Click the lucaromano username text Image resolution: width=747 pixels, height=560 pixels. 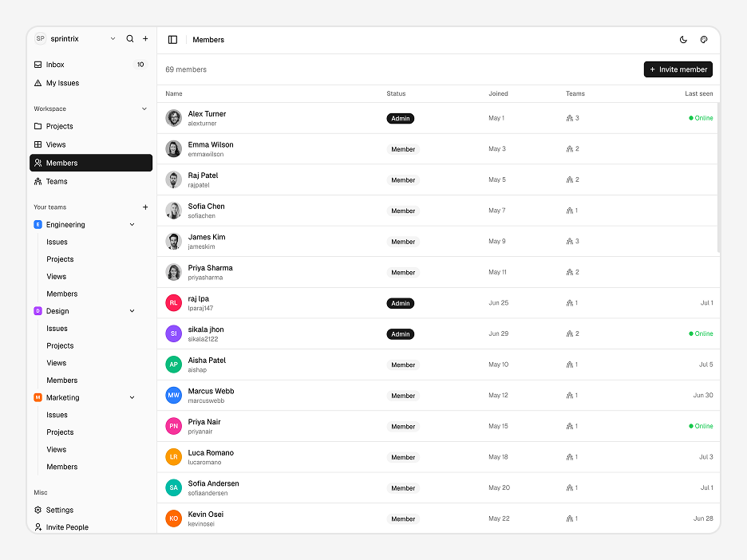pos(204,463)
